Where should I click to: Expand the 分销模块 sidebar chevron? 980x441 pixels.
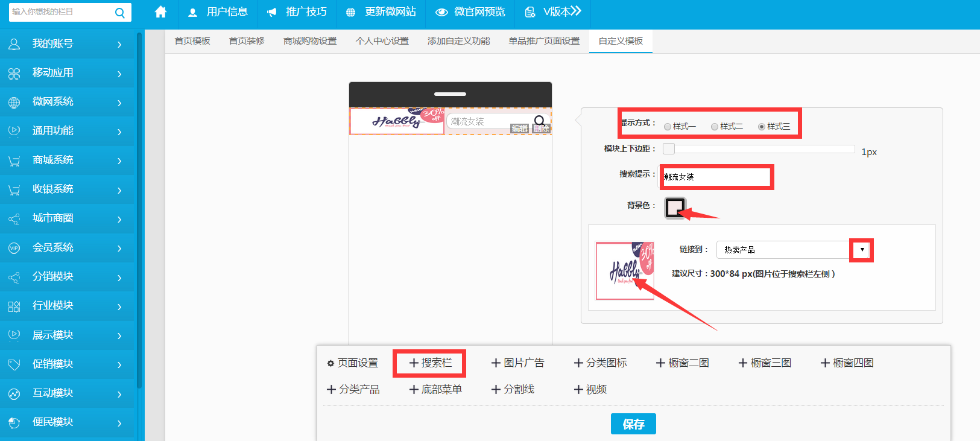pos(119,278)
